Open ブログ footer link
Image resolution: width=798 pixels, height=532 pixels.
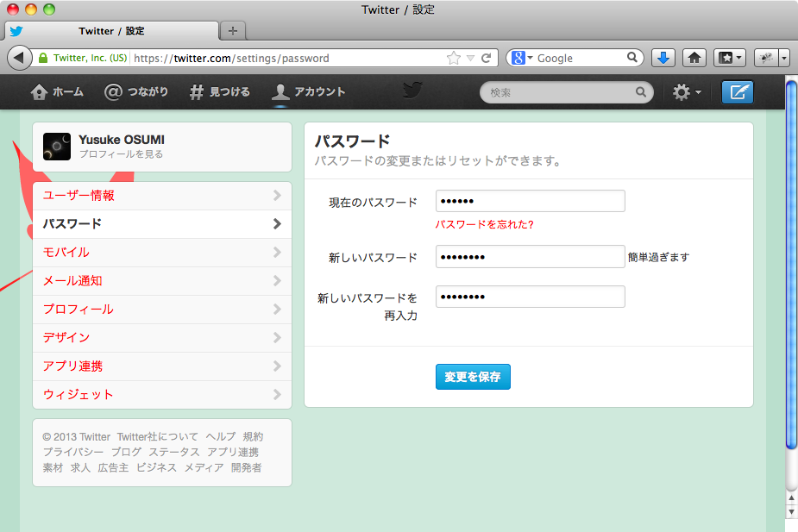coord(126,452)
